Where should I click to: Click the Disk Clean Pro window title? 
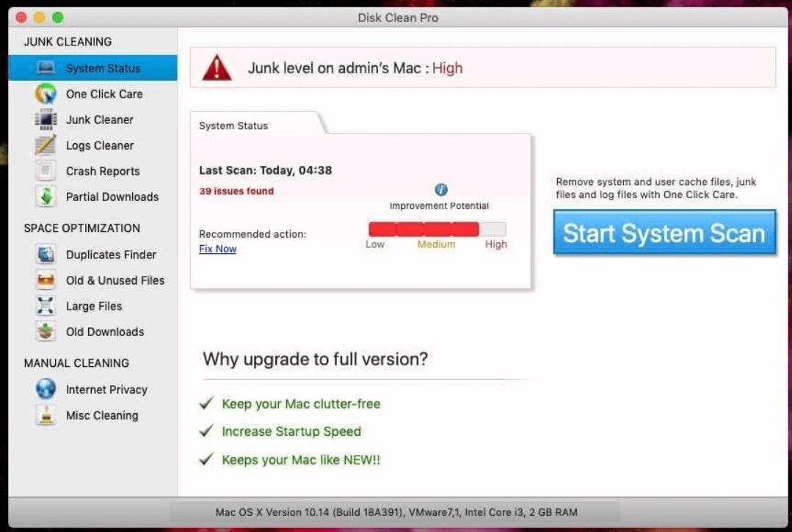tap(398, 18)
